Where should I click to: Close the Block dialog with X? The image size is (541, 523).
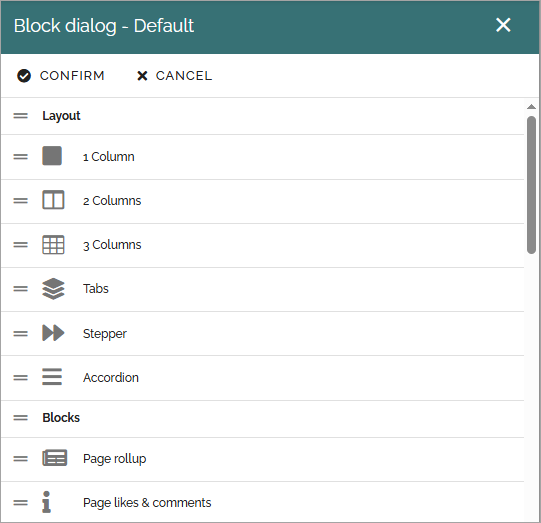point(503,25)
